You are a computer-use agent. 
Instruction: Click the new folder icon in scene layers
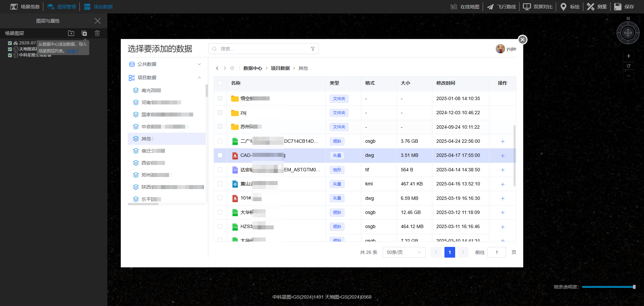click(x=71, y=33)
